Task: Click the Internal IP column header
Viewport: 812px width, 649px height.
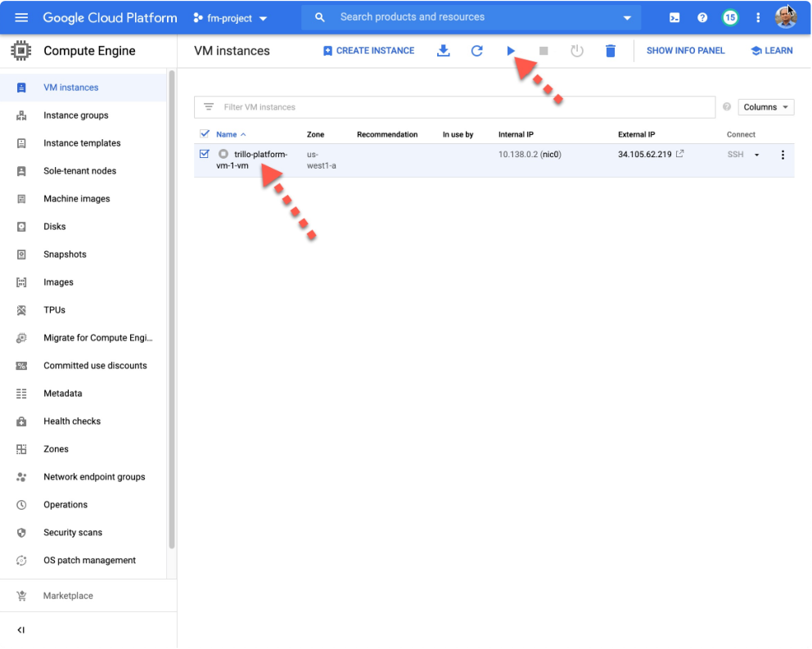Action: pos(516,134)
